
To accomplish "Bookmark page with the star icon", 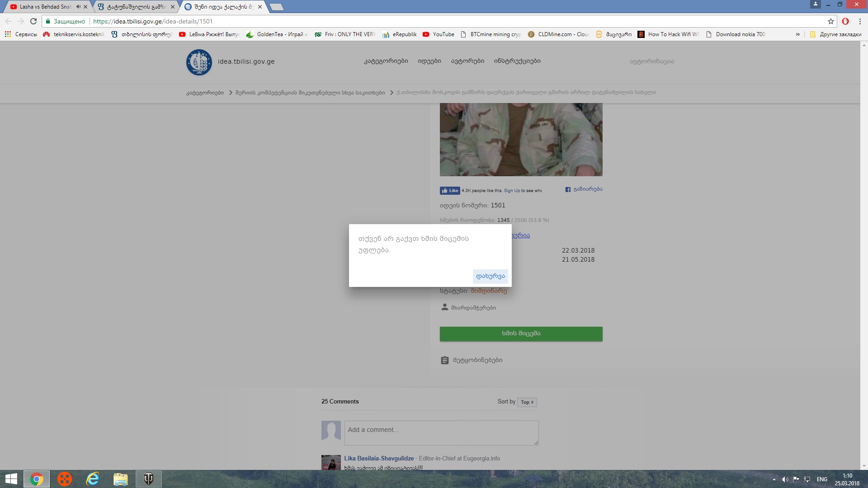I will click(x=830, y=21).
